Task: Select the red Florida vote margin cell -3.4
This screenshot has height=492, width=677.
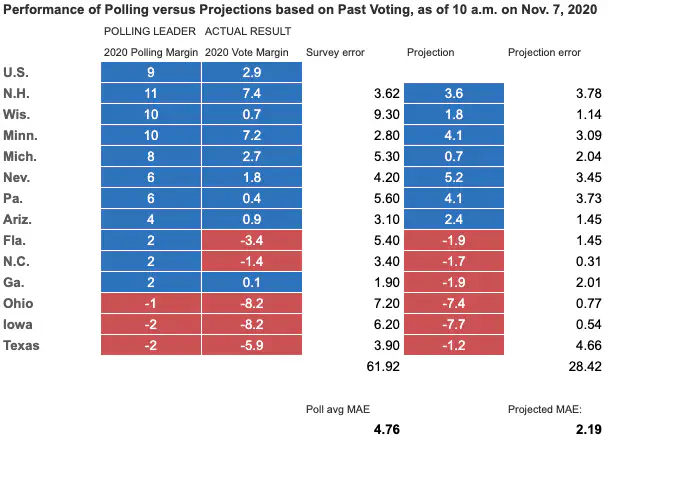Action: [251, 241]
